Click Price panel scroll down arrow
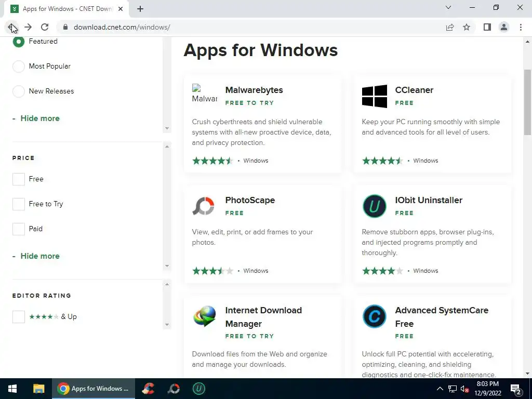 167,266
